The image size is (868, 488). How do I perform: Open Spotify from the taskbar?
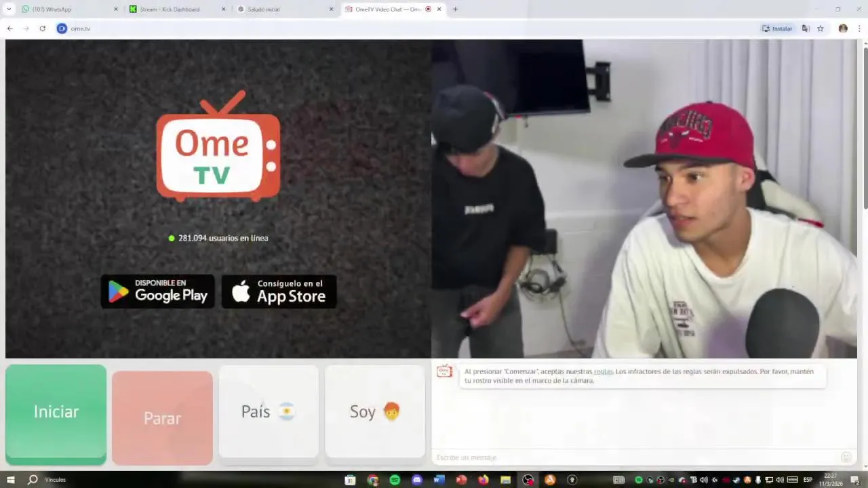coord(395,480)
